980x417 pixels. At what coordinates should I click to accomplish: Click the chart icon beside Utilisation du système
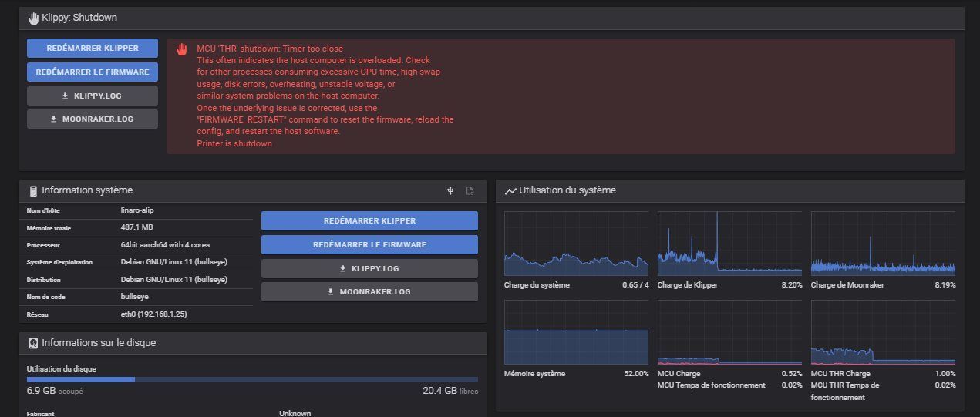tap(510, 191)
